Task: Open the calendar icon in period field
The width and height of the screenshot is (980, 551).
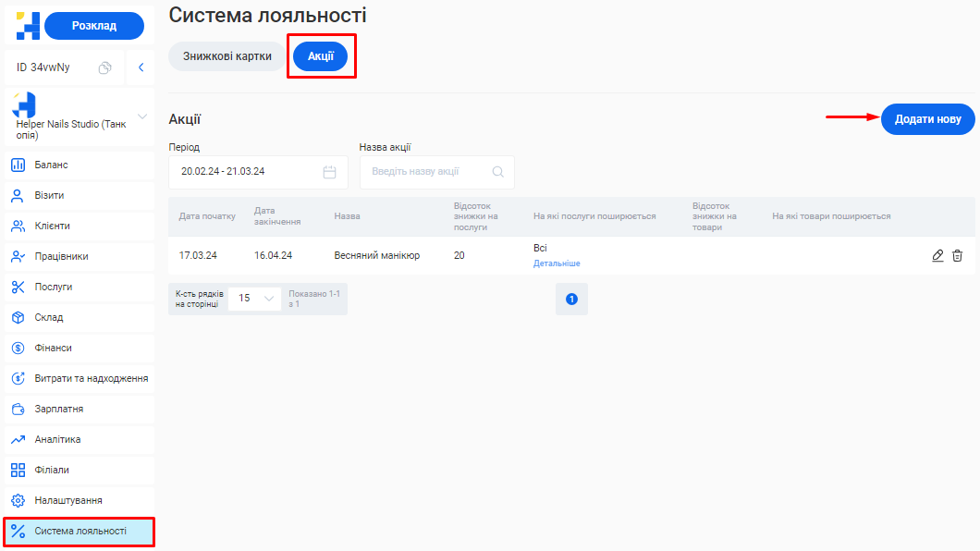Action: click(x=329, y=172)
